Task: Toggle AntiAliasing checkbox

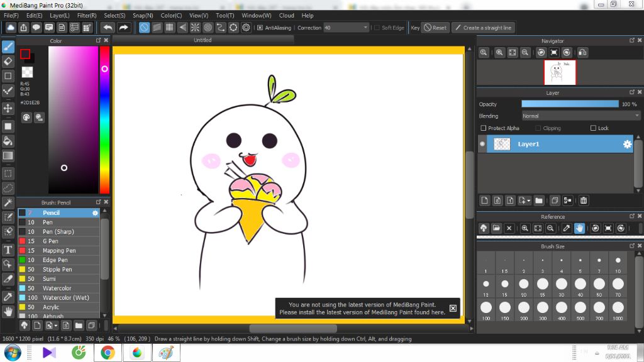Action: coord(260,28)
